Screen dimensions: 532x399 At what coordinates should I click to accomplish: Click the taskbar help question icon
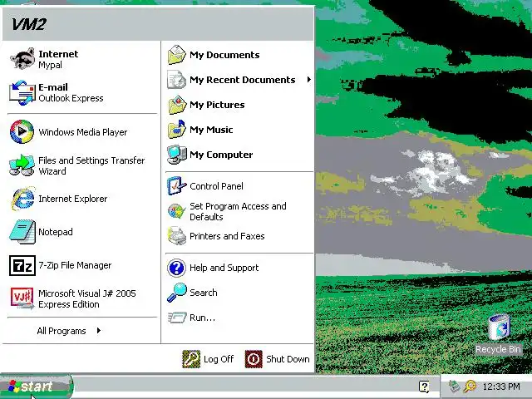tap(424, 387)
